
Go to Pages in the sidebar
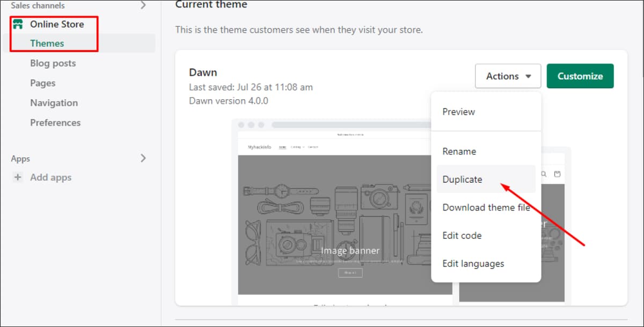42,83
